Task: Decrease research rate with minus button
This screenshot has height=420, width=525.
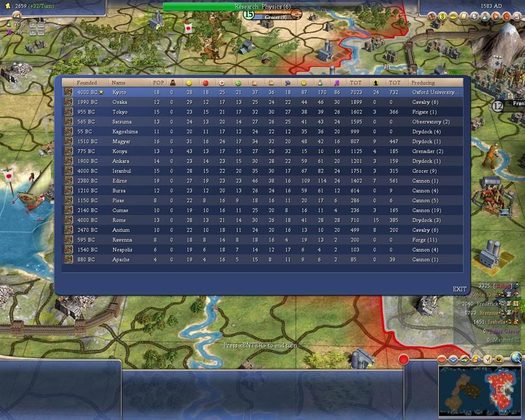Action: coord(41,25)
